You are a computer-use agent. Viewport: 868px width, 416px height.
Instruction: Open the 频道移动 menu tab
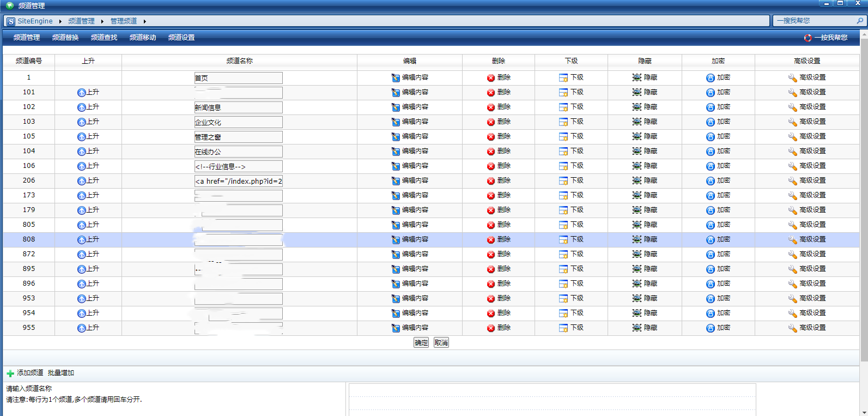143,38
